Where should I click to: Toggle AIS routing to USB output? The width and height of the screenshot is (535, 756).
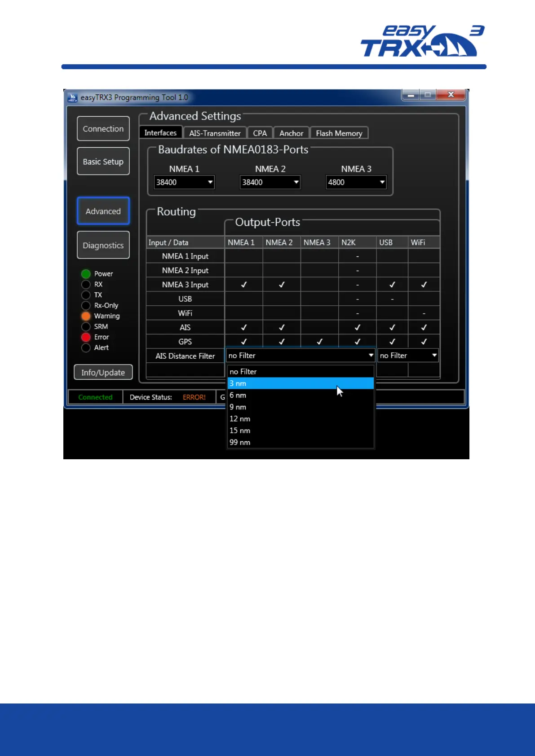[x=392, y=327]
